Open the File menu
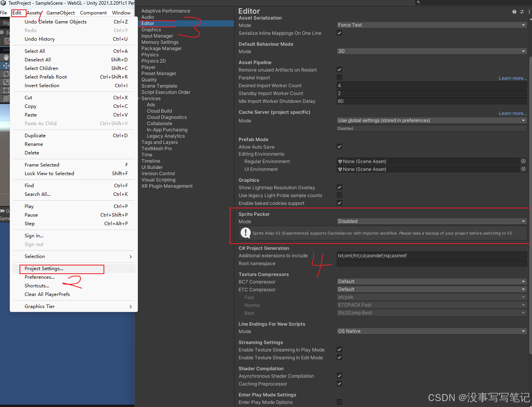This screenshot has height=407, width=532. [4, 13]
